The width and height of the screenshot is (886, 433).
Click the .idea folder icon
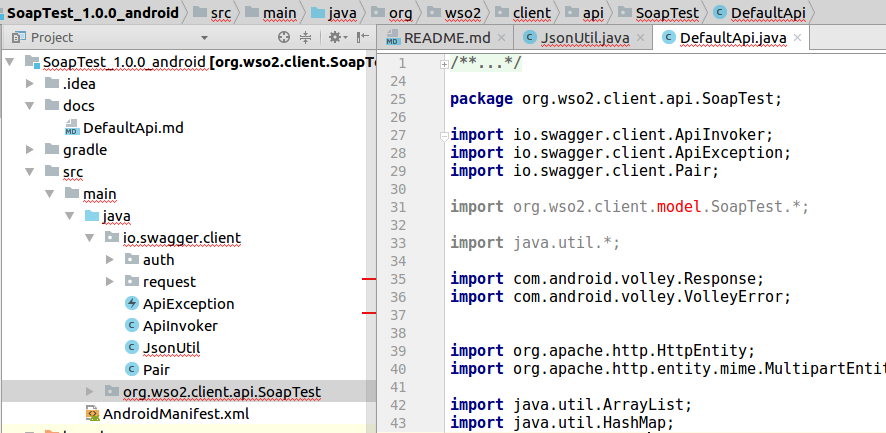52,83
